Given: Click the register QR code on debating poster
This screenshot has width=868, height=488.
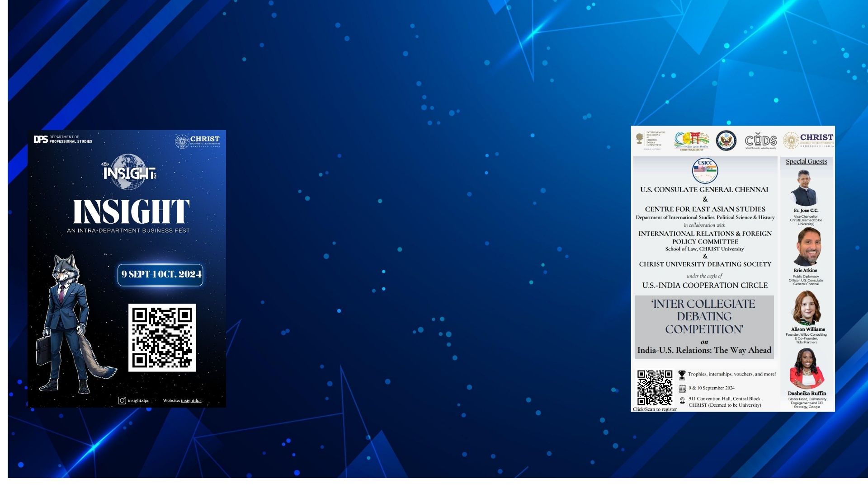Looking at the screenshot, I should click(x=655, y=388).
